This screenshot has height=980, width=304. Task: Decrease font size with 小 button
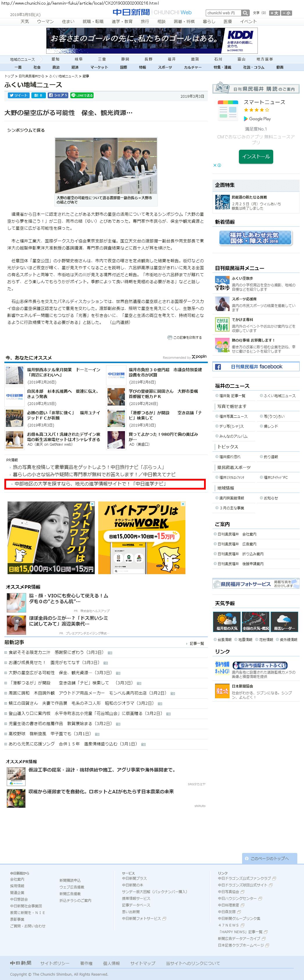point(286,13)
